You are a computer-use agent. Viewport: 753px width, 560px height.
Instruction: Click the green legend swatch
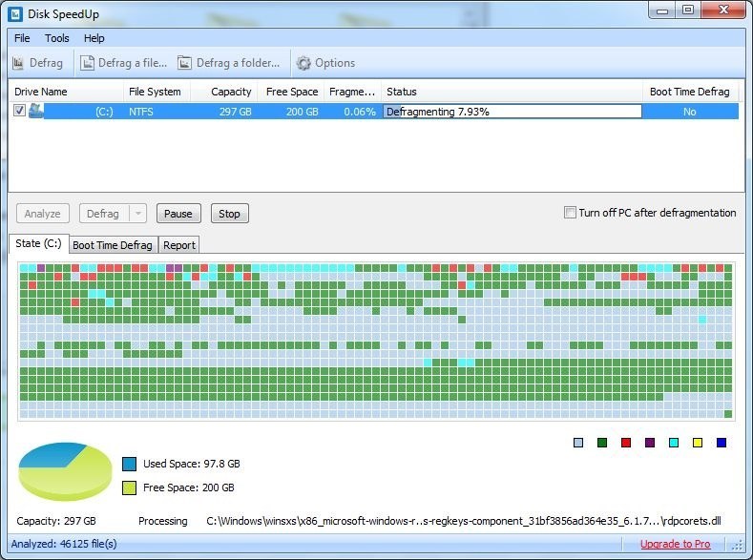[x=602, y=443]
